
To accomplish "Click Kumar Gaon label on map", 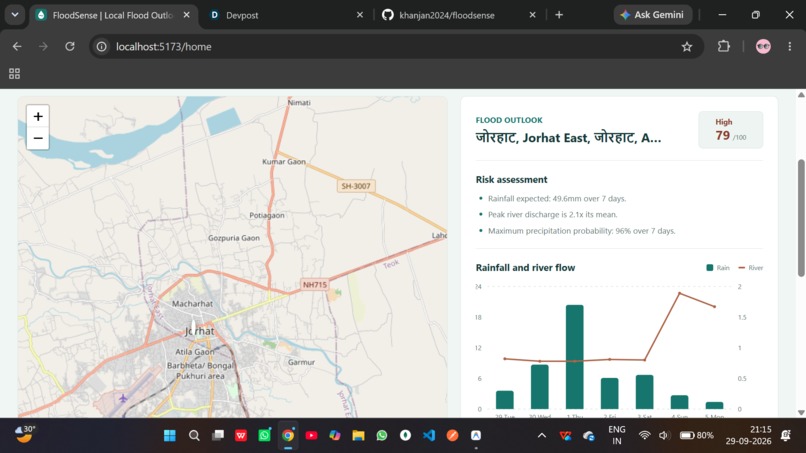I will [284, 161].
